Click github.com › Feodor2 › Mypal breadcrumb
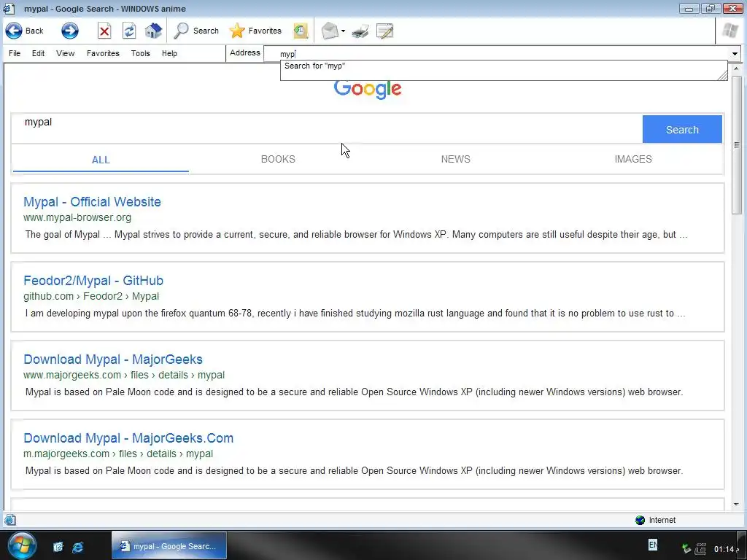 (x=91, y=296)
